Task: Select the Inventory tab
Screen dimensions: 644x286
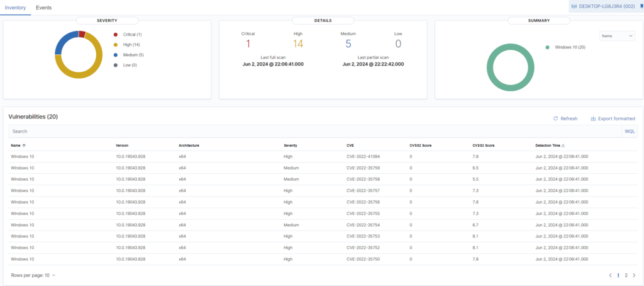Action: click(x=16, y=8)
